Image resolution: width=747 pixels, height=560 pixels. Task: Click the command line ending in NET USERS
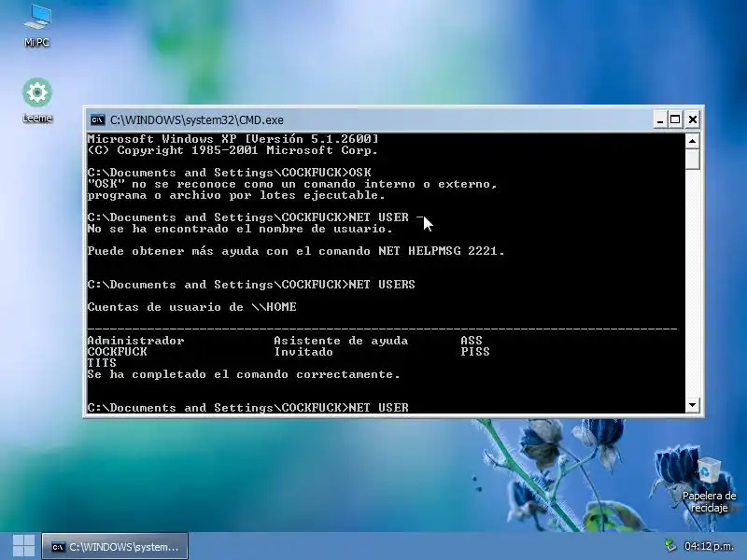[251, 285]
